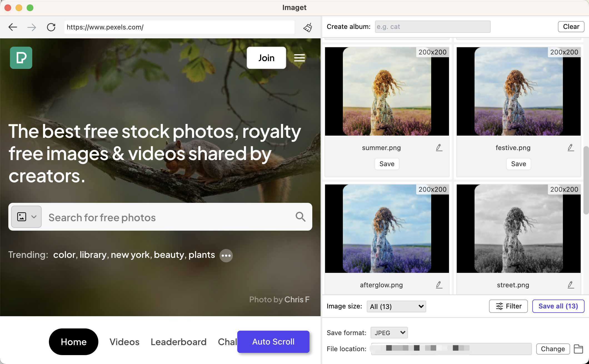Viewport: 589px width, 364px height.
Task: Click the search magnifier icon
Action: point(300,217)
